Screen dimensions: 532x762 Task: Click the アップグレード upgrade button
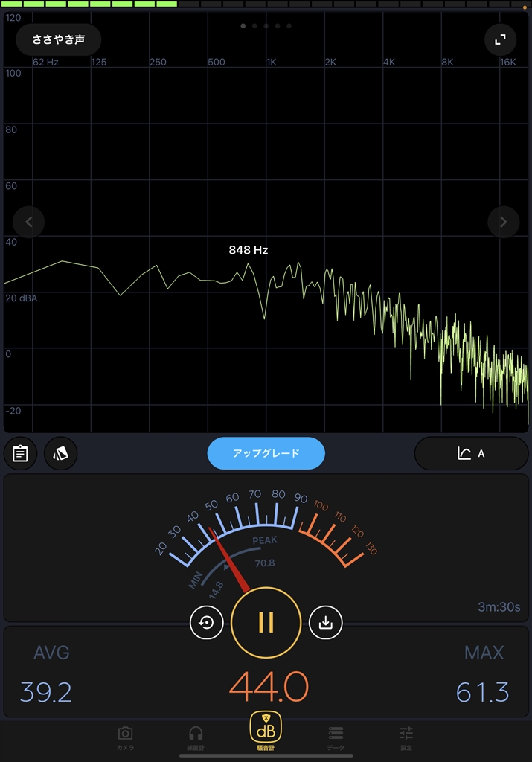tap(266, 453)
